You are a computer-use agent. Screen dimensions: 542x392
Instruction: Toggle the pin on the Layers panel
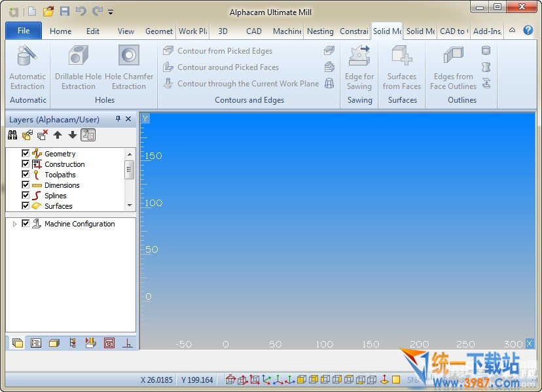(x=118, y=119)
